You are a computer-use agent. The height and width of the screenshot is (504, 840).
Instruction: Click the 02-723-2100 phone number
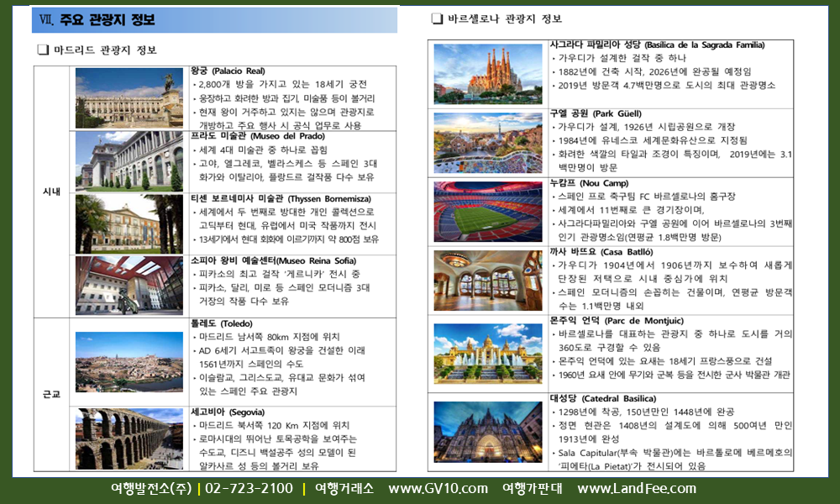pos(248,489)
